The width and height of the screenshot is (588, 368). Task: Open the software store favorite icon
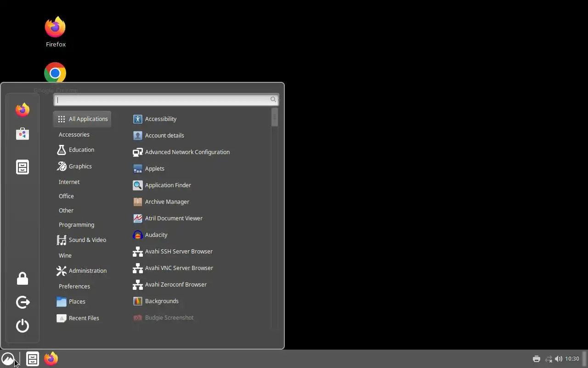(23, 134)
